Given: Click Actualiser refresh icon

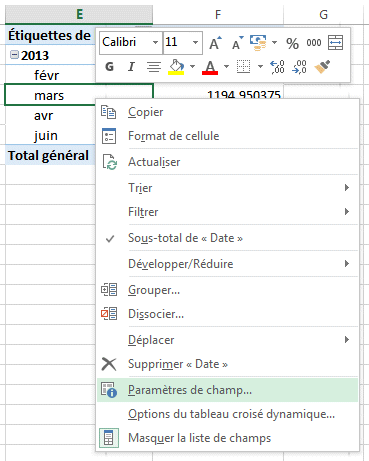Looking at the screenshot, I should point(109,162).
